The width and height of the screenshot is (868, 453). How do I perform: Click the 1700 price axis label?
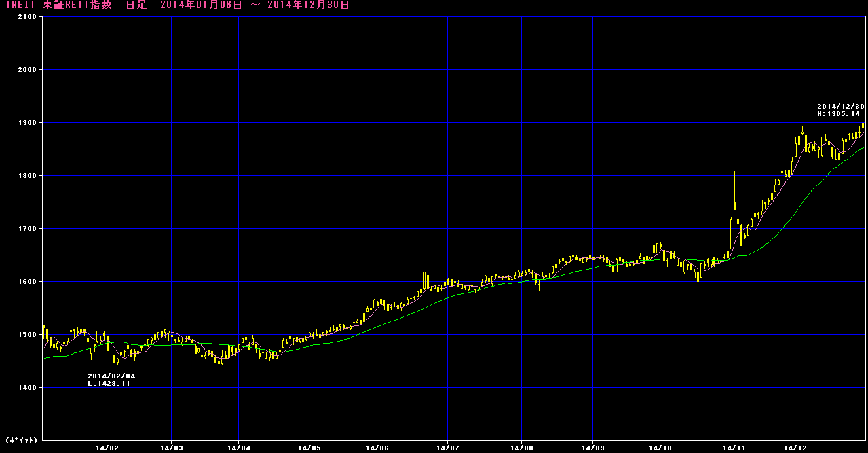(x=26, y=229)
